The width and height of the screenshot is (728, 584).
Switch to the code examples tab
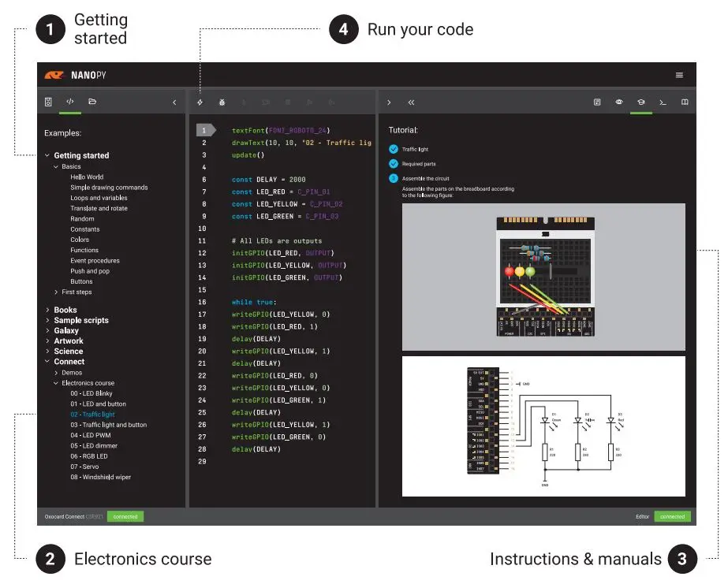point(70,102)
